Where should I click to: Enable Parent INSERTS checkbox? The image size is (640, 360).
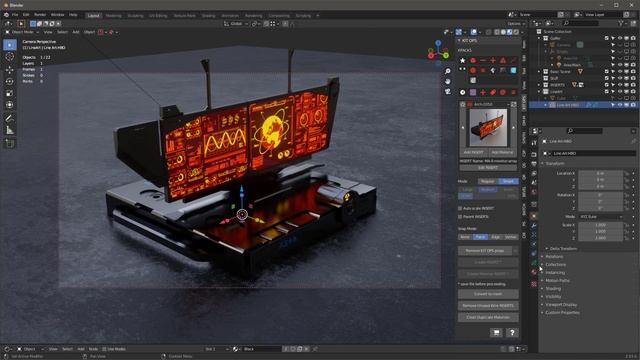[460, 216]
